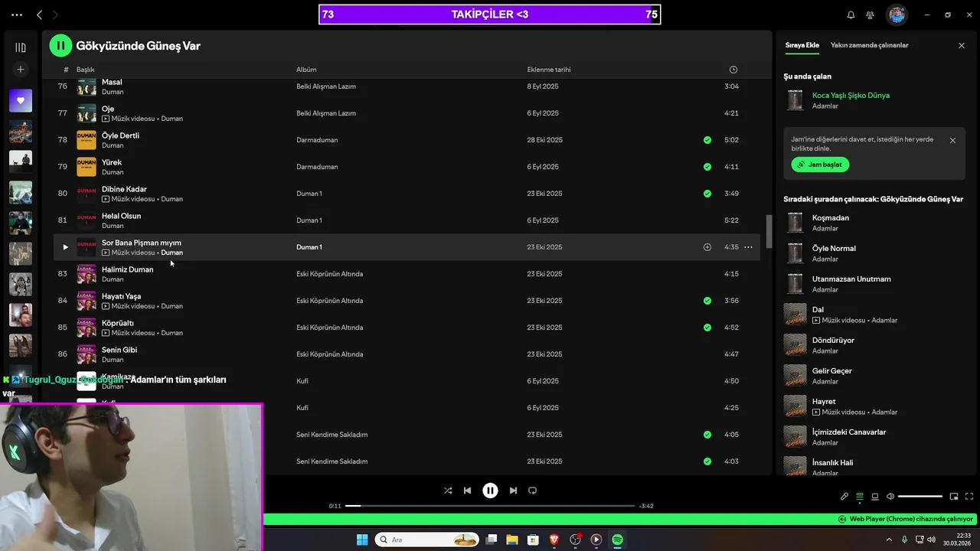
Task: Open the connect-to-device icon
Action: [x=875, y=497]
